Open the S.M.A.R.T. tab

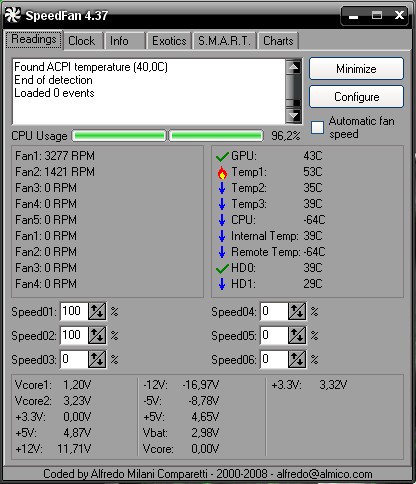pyautogui.click(x=224, y=41)
